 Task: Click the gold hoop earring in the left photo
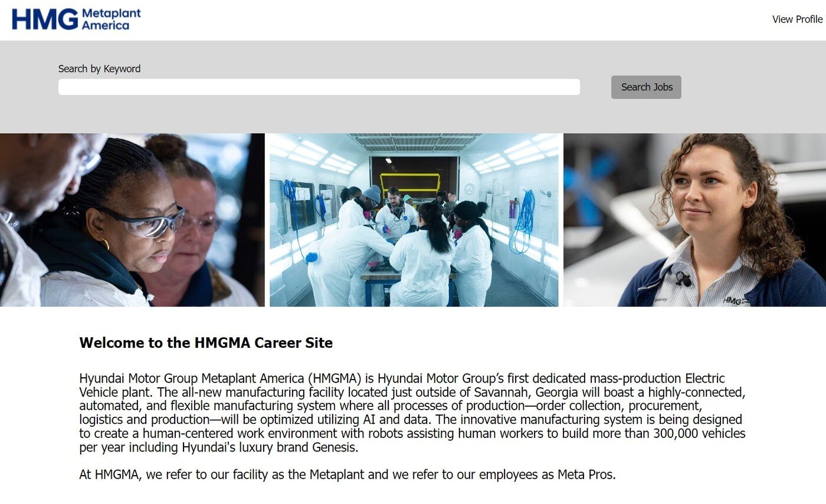[x=105, y=243]
